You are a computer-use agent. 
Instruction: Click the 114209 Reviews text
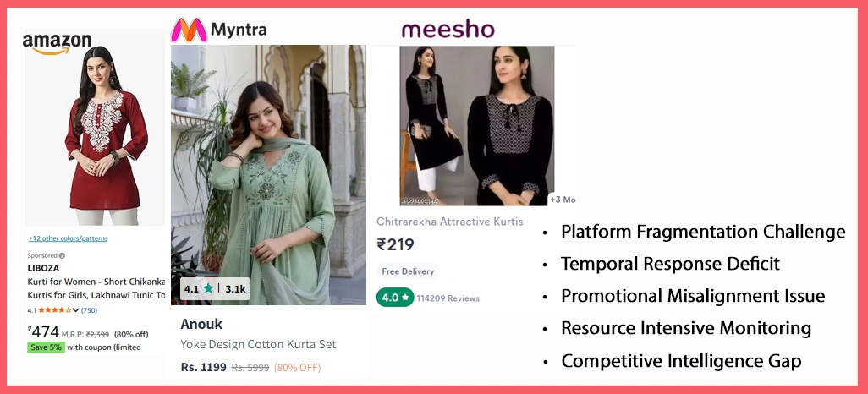tap(448, 298)
